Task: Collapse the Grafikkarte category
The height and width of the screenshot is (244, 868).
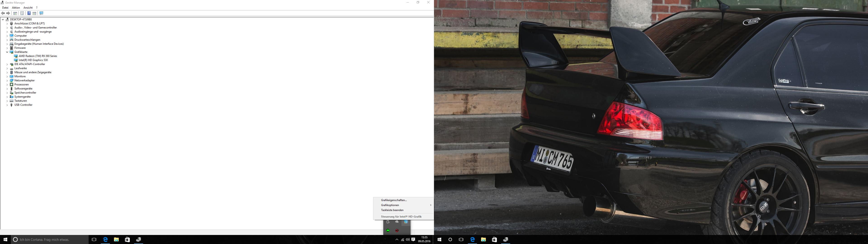Action: tap(7, 52)
